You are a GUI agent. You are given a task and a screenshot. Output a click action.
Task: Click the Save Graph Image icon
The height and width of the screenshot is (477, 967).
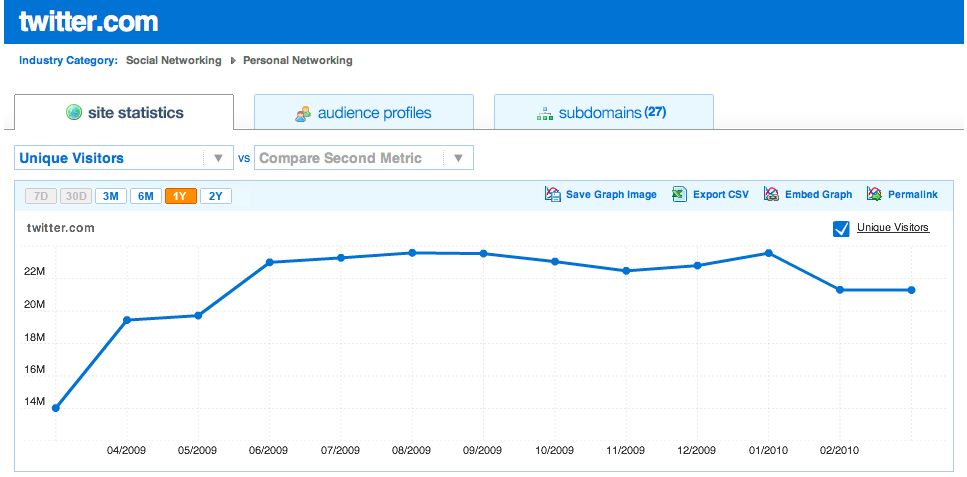tap(553, 194)
